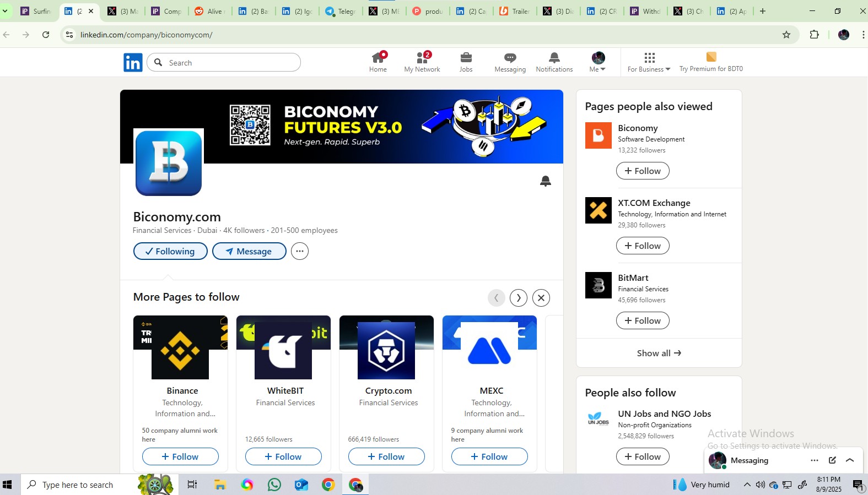Open Binance logo card

click(x=180, y=351)
